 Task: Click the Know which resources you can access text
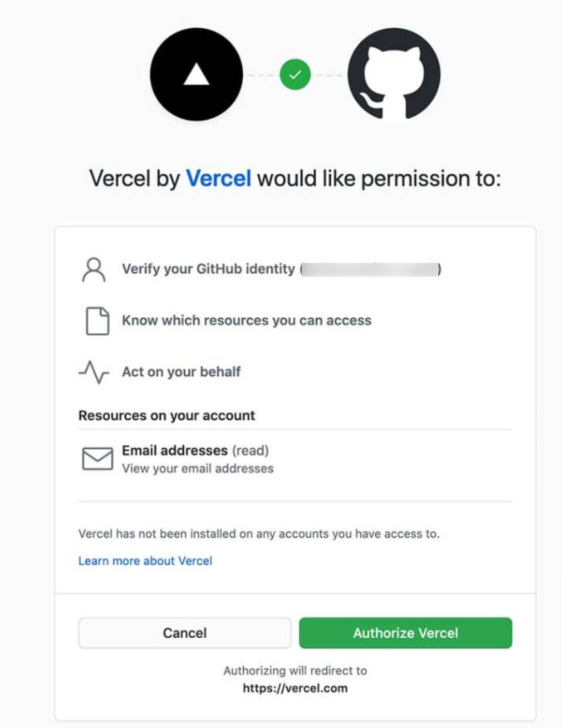click(x=246, y=320)
